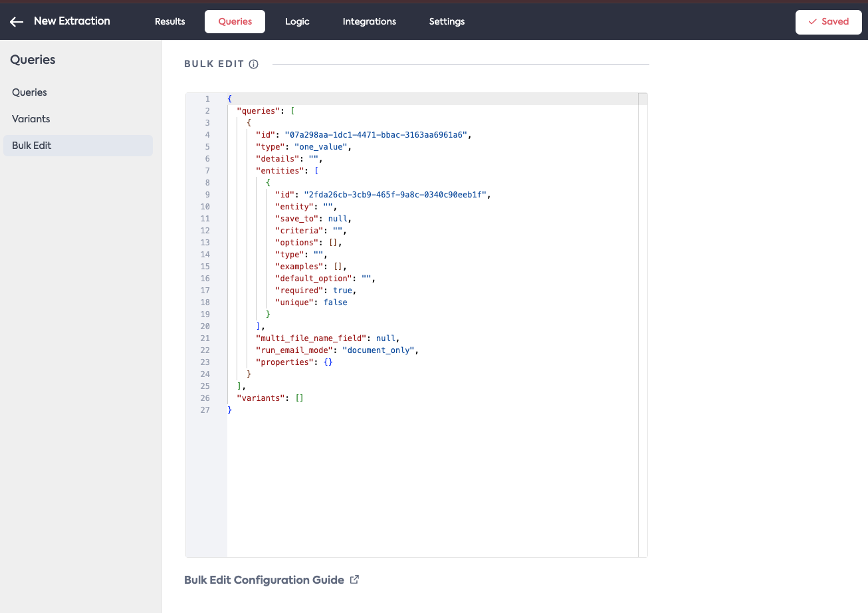Go to the Integrations tab
This screenshot has width=868, height=613.
point(369,21)
